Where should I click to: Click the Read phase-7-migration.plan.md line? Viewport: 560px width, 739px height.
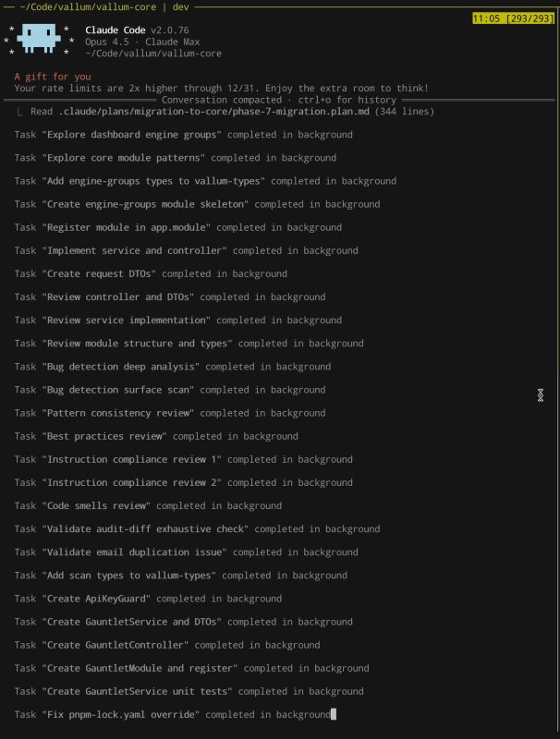coord(232,111)
